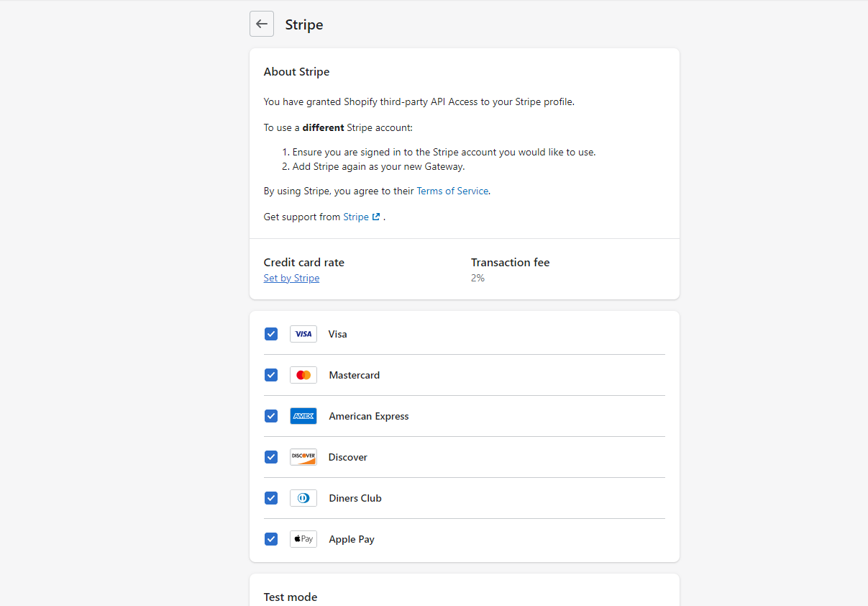Deselect the Diners Club checkbox
This screenshot has width=868, height=606.
(271, 498)
